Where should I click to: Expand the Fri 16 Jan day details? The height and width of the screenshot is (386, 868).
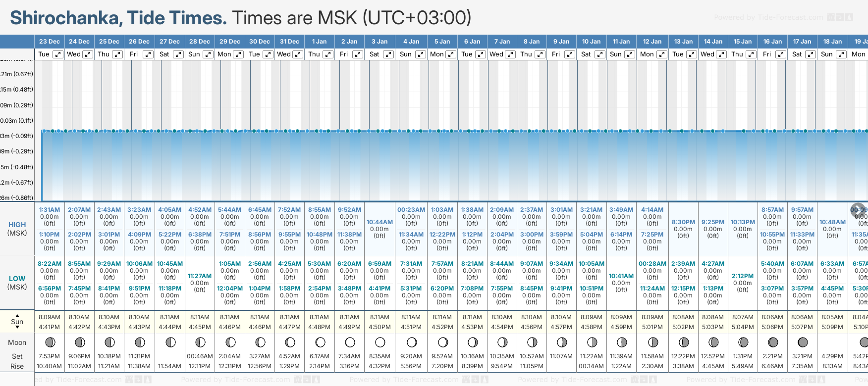[780, 54]
